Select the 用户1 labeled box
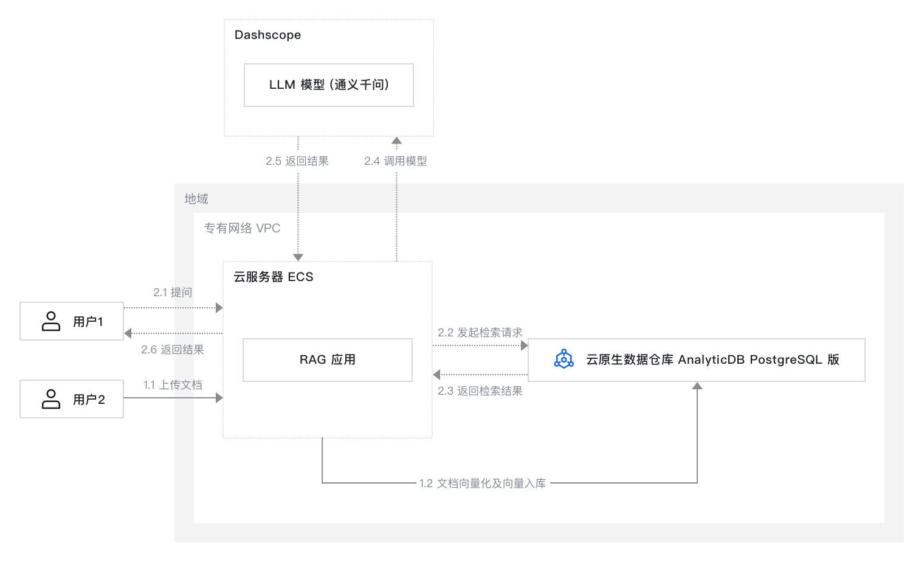924x562 pixels. (71, 321)
